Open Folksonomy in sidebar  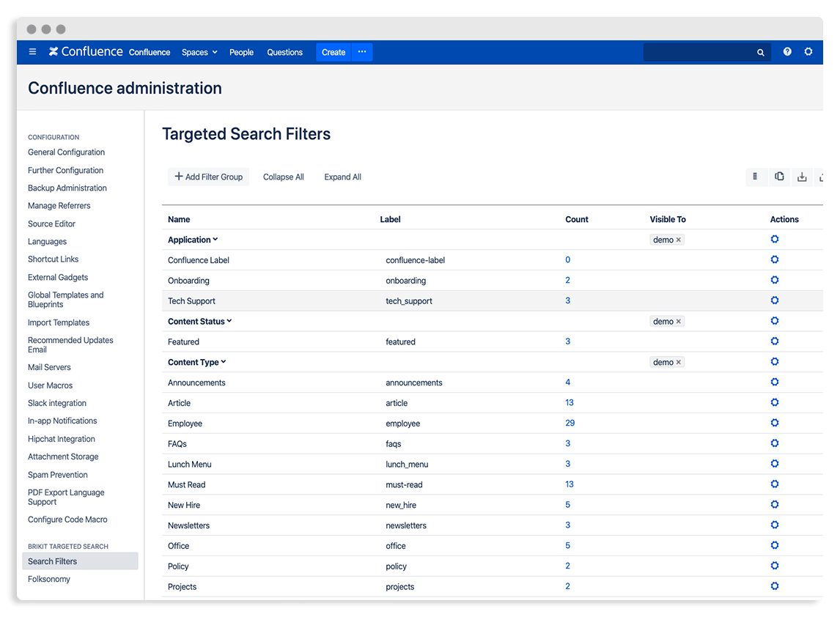tap(49, 579)
